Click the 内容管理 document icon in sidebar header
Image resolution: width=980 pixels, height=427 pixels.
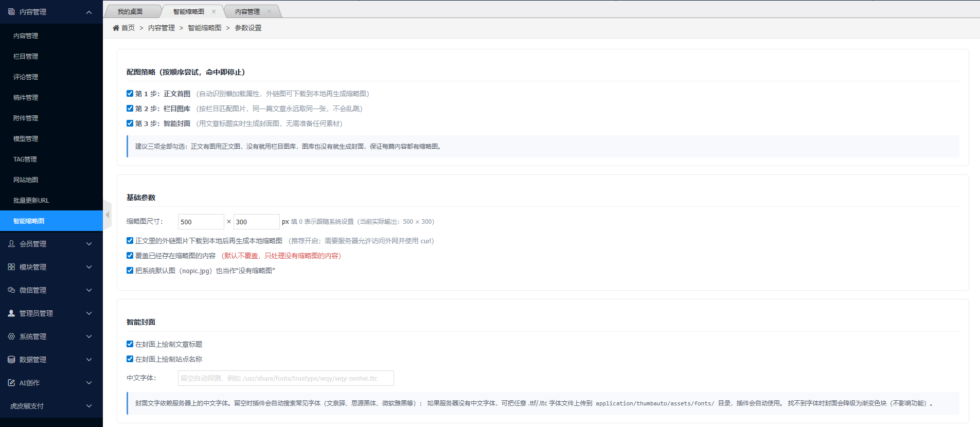click(x=11, y=12)
